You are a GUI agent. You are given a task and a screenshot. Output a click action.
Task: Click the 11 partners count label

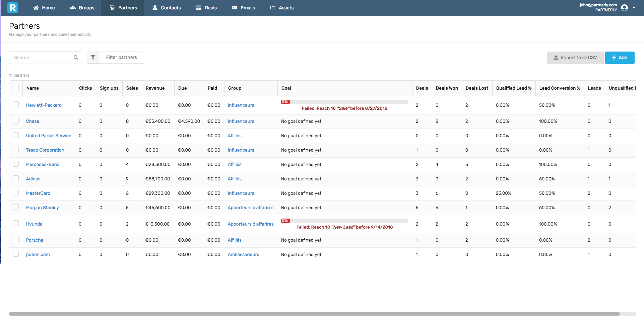pyautogui.click(x=19, y=75)
